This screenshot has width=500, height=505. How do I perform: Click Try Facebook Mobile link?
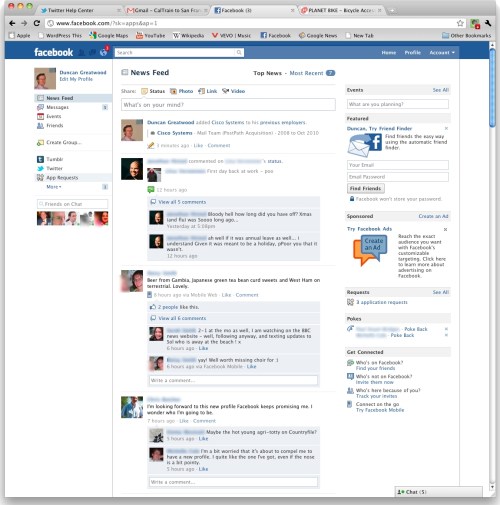(x=380, y=410)
